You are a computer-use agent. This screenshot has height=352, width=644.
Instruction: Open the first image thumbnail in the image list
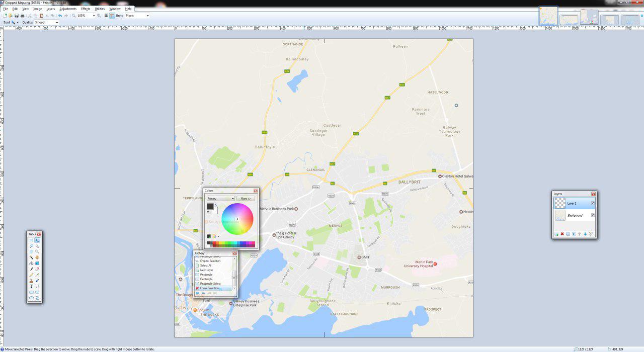click(548, 16)
